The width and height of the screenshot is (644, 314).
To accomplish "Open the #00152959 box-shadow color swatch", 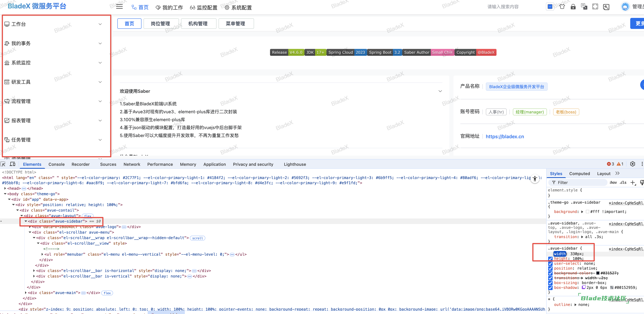I will coord(611,287).
